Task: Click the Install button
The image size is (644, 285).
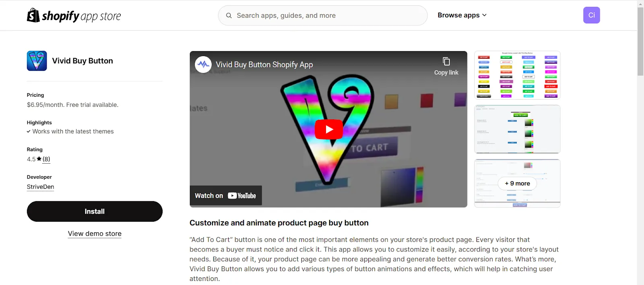Action: point(95,211)
